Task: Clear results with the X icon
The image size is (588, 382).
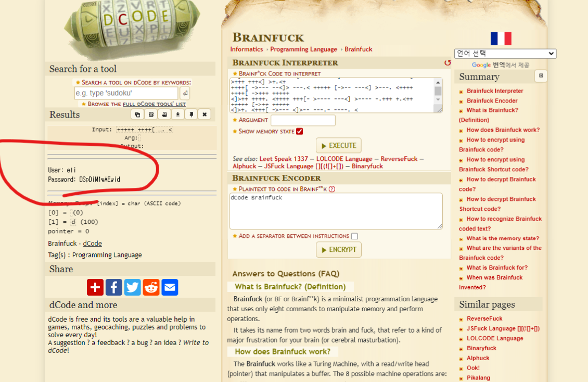Action: pos(204,114)
